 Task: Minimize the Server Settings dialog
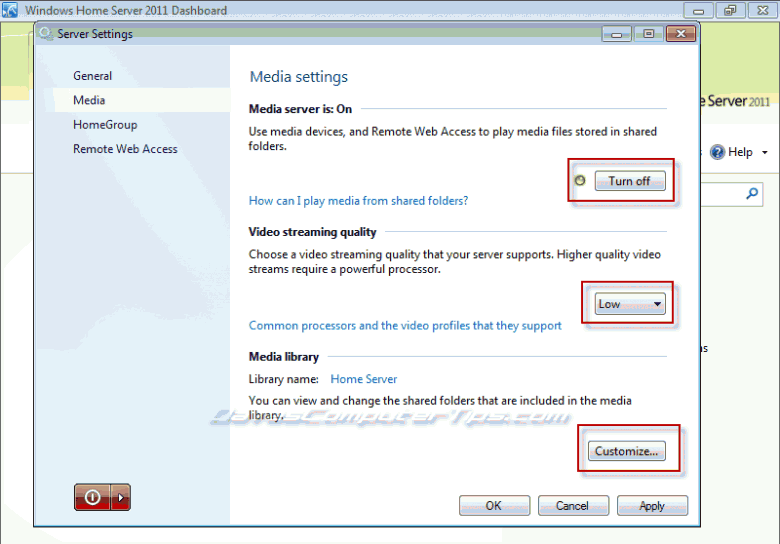616,34
